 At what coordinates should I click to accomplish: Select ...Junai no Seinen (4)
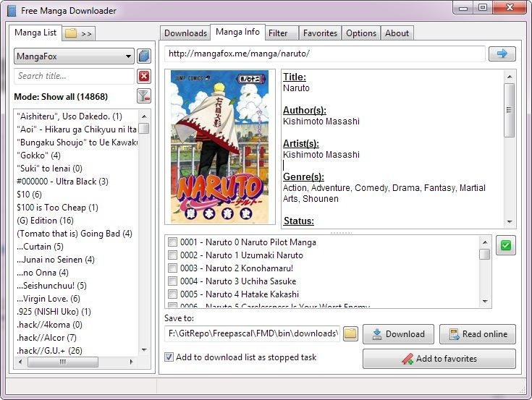(56, 260)
